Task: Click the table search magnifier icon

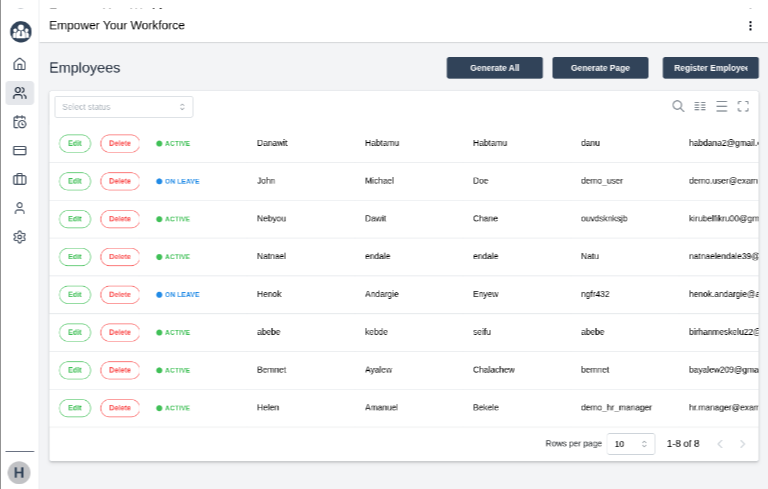Action: (x=678, y=106)
